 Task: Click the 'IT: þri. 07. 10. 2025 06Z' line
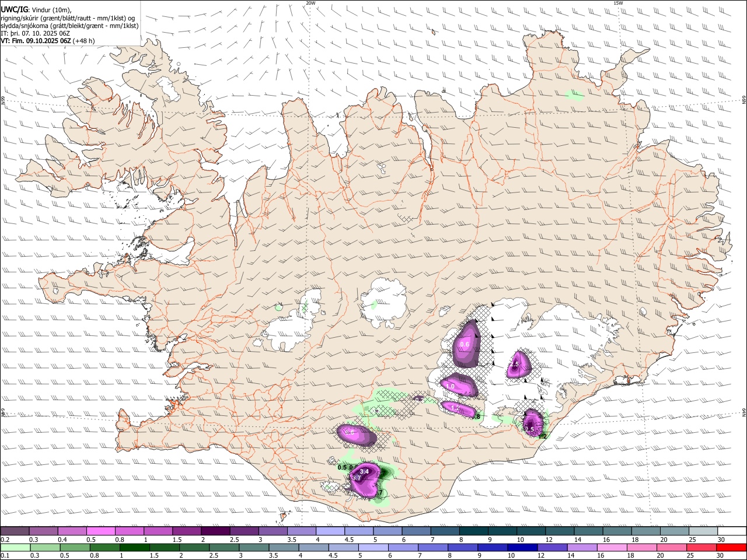pyautogui.click(x=35, y=33)
